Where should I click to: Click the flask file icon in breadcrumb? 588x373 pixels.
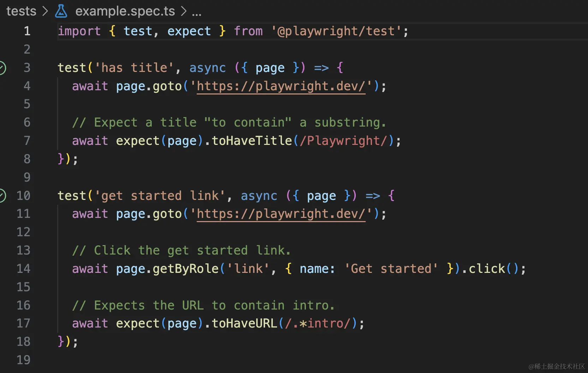[61, 11]
